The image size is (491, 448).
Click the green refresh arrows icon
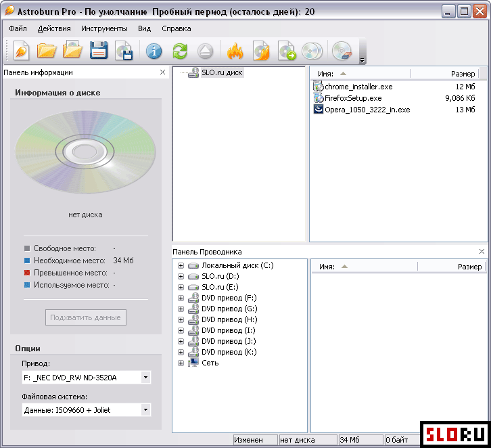180,51
